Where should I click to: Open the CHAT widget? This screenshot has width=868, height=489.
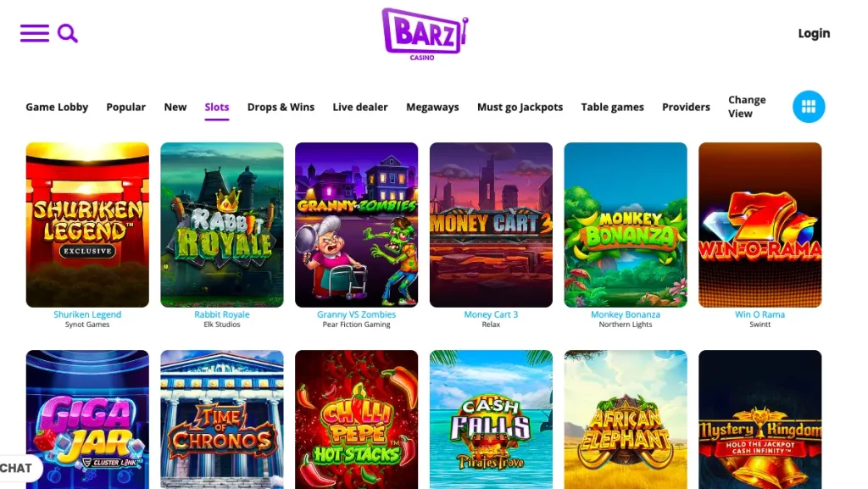(19, 468)
